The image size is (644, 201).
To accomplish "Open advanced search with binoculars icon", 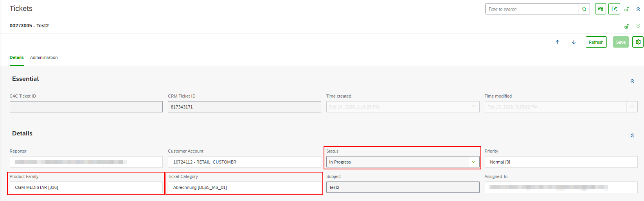I will click(x=601, y=9).
